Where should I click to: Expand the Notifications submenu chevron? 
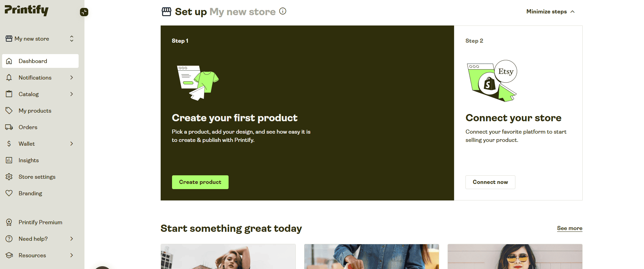[72, 77]
